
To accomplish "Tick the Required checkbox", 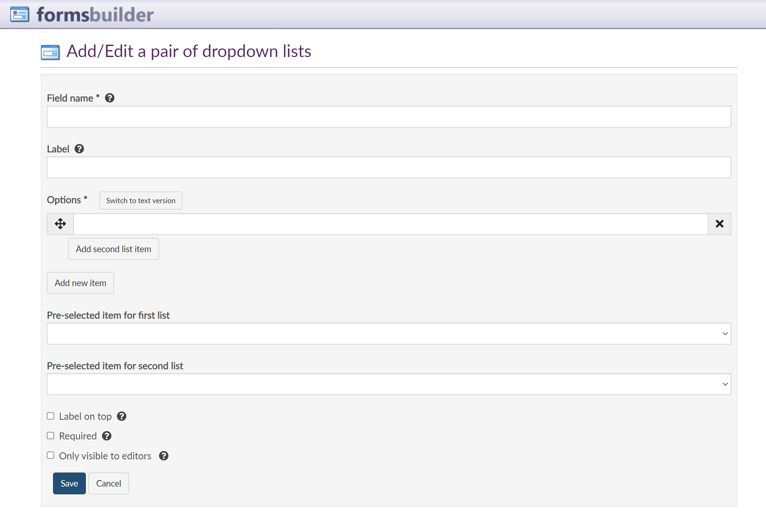I will point(51,436).
